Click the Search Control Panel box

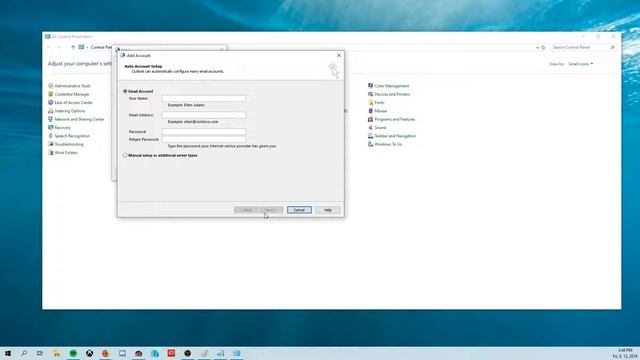pyautogui.click(x=583, y=47)
